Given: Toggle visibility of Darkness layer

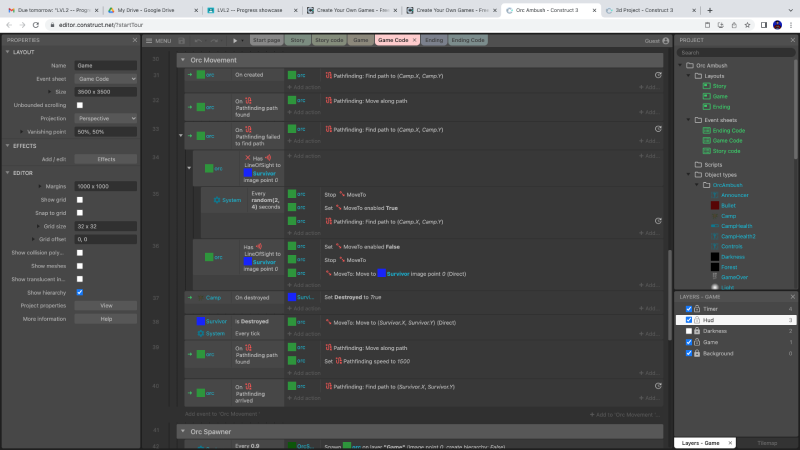Looking at the screenshot, I should pos(688,331).
